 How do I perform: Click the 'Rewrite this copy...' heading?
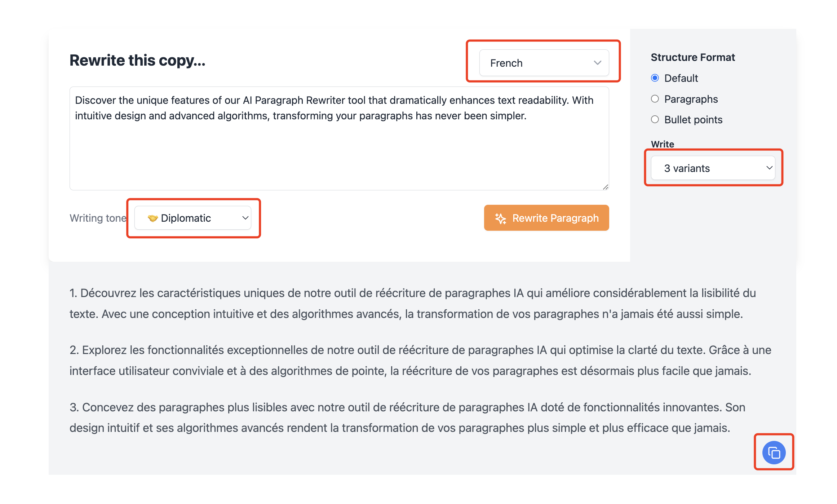coord(137,60)
